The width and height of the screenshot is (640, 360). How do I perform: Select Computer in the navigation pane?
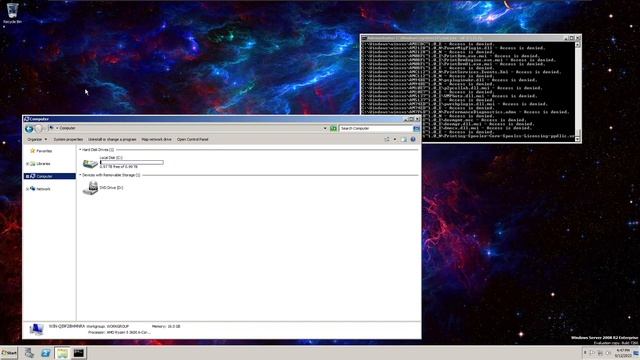44,176
